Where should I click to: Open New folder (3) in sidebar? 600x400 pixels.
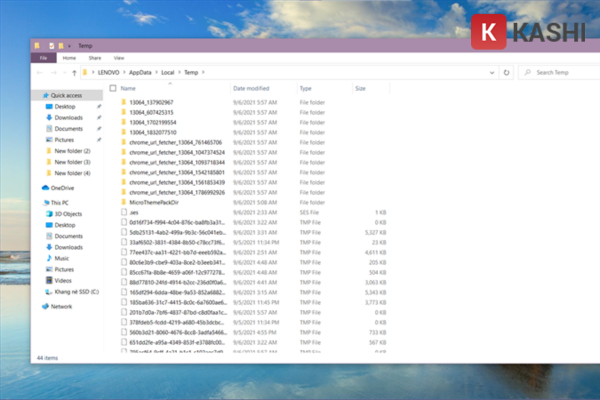pos(72,162)
